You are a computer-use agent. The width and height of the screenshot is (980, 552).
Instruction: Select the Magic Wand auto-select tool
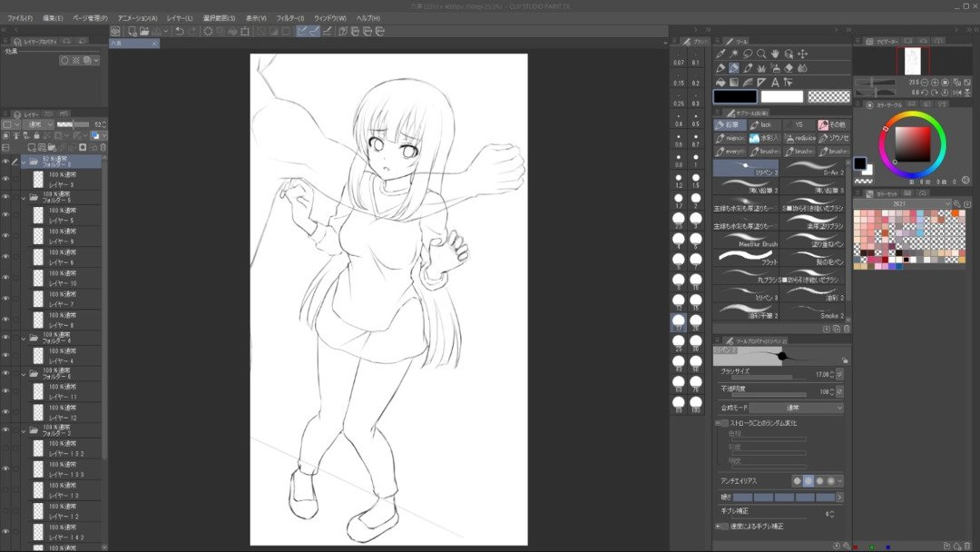pyautogui.click(x=734, y=54)
